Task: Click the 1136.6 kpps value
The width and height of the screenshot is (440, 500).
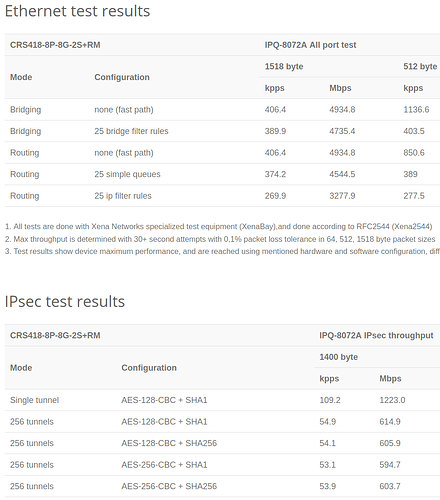Action: point(416,110)
